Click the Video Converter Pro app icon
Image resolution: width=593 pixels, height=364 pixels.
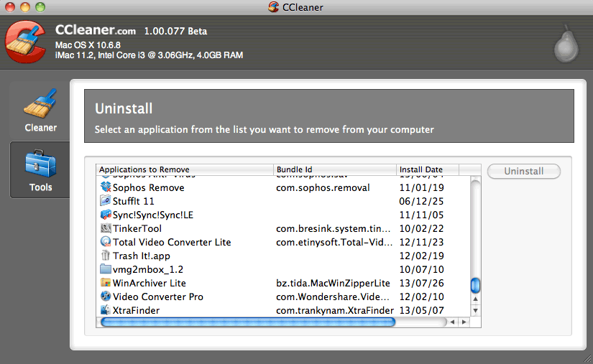pos(106,297)
